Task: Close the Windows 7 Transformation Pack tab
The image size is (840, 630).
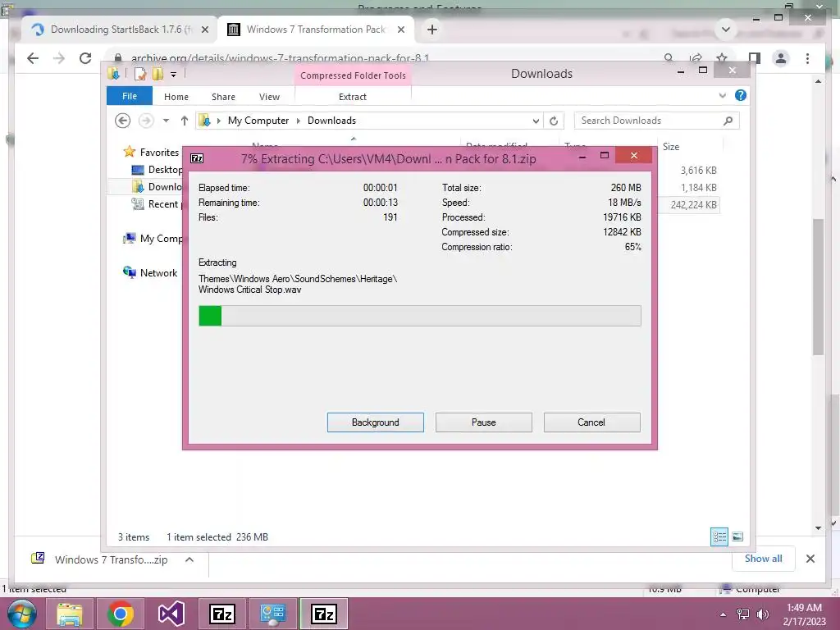Action: click(x=400, y=30)
